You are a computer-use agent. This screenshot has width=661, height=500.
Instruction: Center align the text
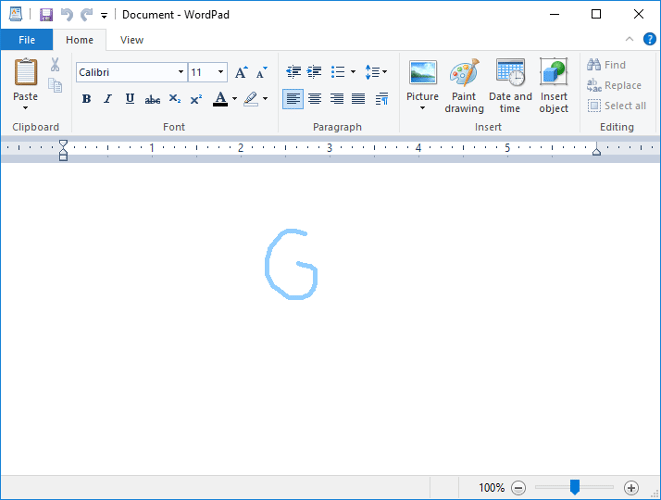(x=314, y=99)
